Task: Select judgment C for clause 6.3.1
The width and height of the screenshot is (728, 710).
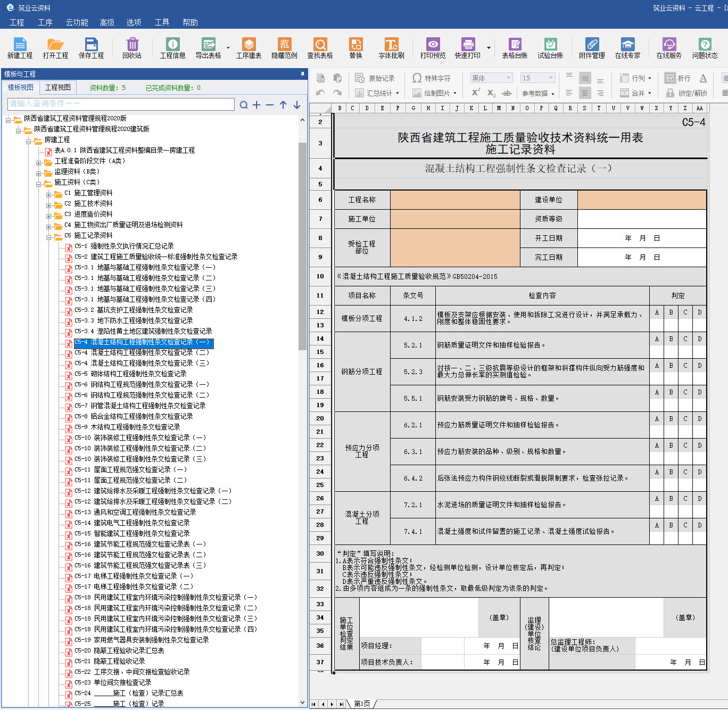Action: coord(685,445)
